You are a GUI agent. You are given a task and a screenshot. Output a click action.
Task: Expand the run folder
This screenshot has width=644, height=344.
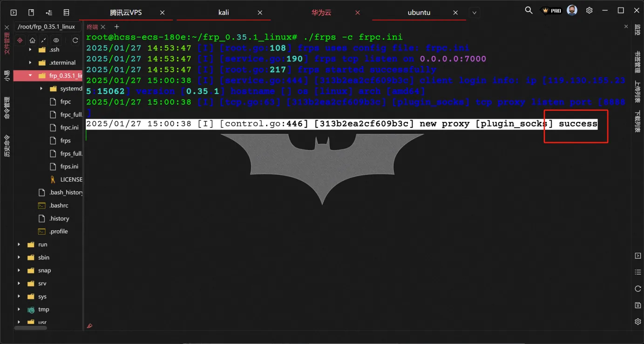click(x=19, y=244)
